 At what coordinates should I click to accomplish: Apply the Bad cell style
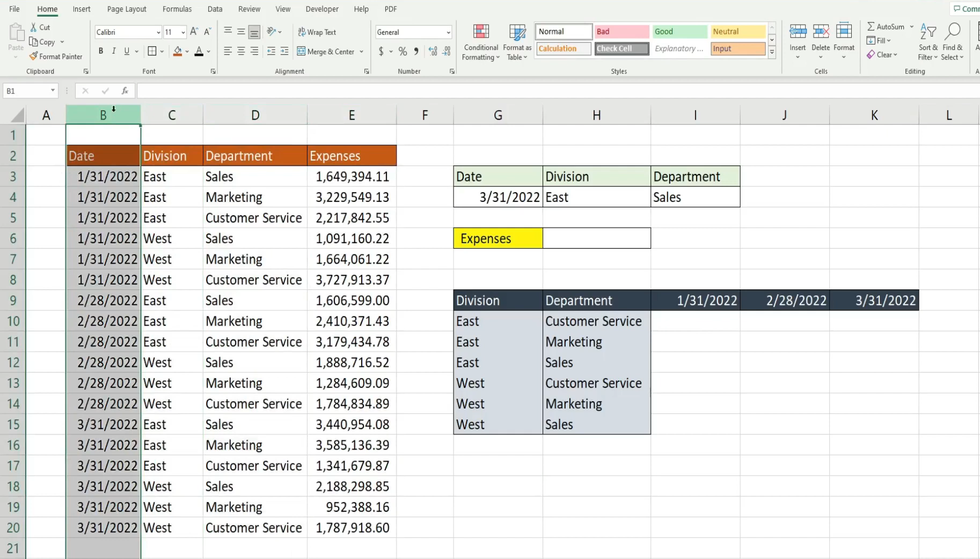(x=621, y=32)
